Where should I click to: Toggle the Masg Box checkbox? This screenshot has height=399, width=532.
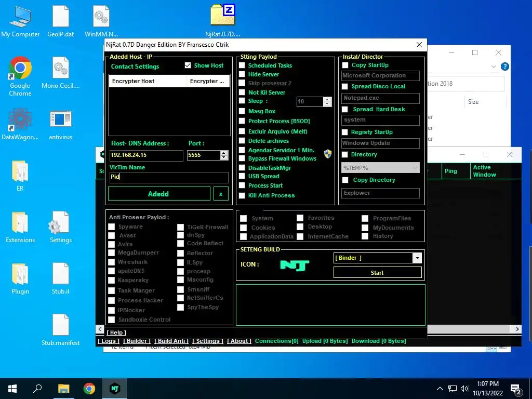(242, 111)
